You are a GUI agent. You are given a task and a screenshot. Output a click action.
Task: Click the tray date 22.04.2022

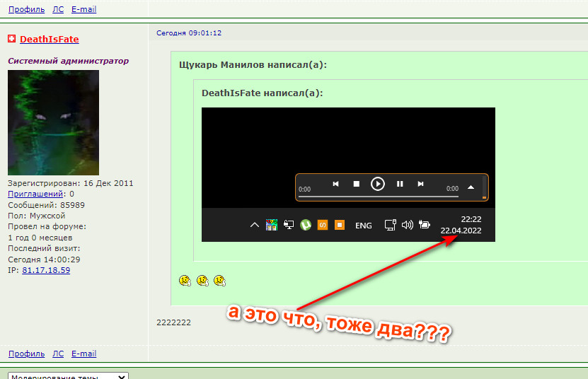[x=461, y=231]
